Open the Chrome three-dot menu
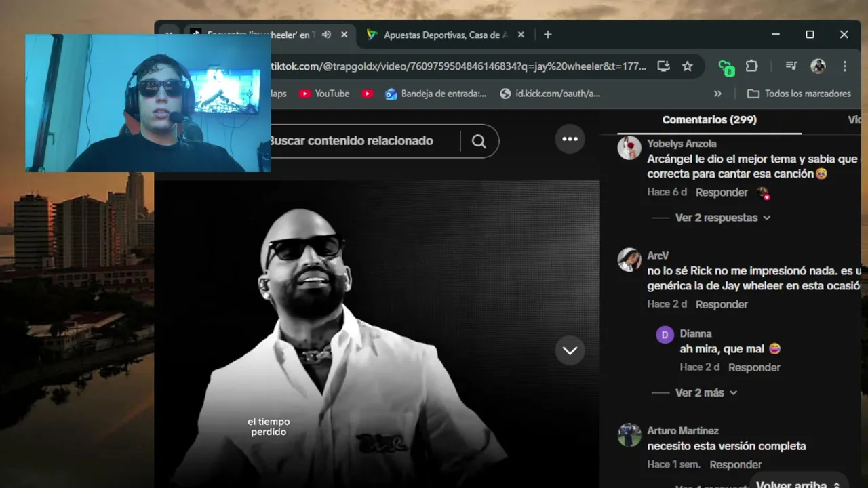The height and width of the screenshot is (488, 868). [844, 66]
